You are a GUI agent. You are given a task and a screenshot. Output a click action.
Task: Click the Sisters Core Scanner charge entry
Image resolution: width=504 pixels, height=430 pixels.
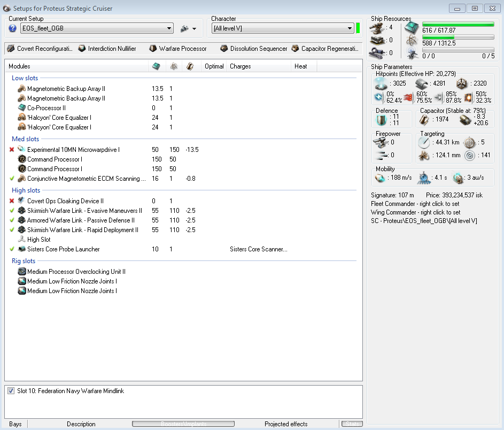coord(259,249)
